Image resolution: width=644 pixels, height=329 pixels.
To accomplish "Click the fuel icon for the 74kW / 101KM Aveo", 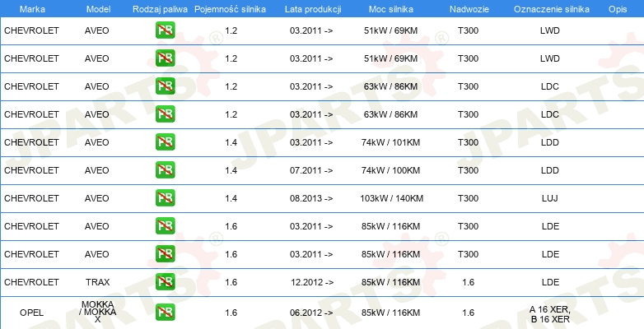I will pos(165,141).
